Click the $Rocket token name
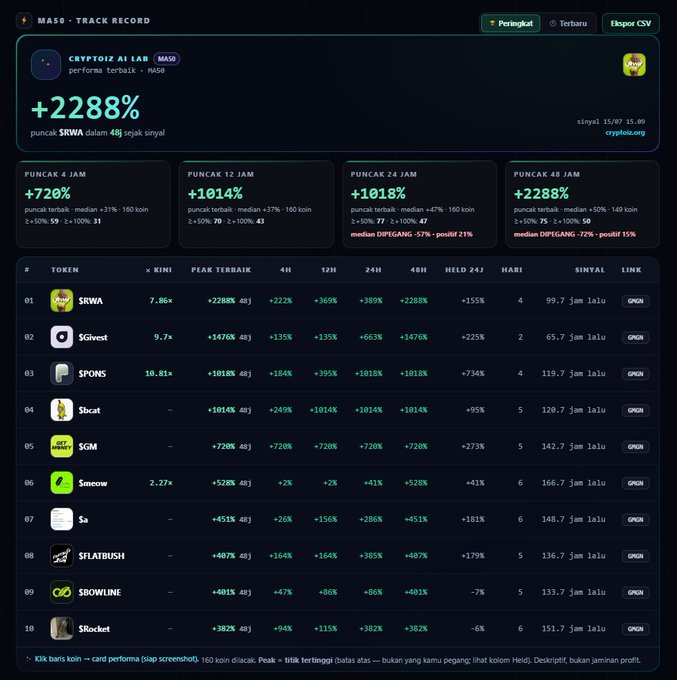Screen dimensions: 677x680 point(94,628)
